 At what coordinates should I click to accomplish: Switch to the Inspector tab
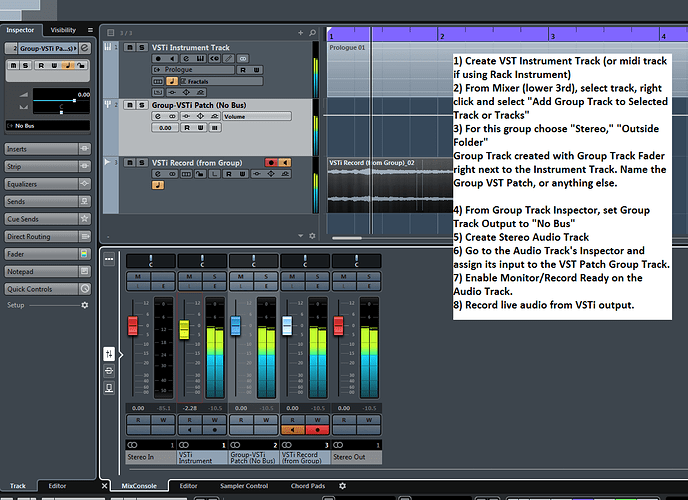coord(20,30)
